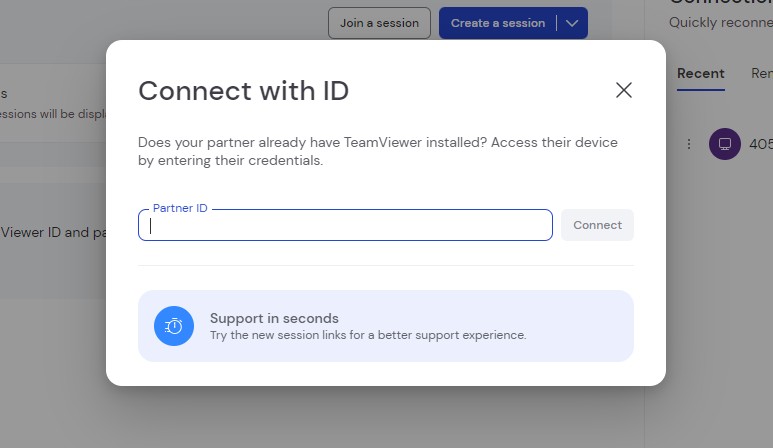Screen dimensions: 773x448
Task: Click the 'Connect with ID' dialog title
Action: (x=243, y=91)
